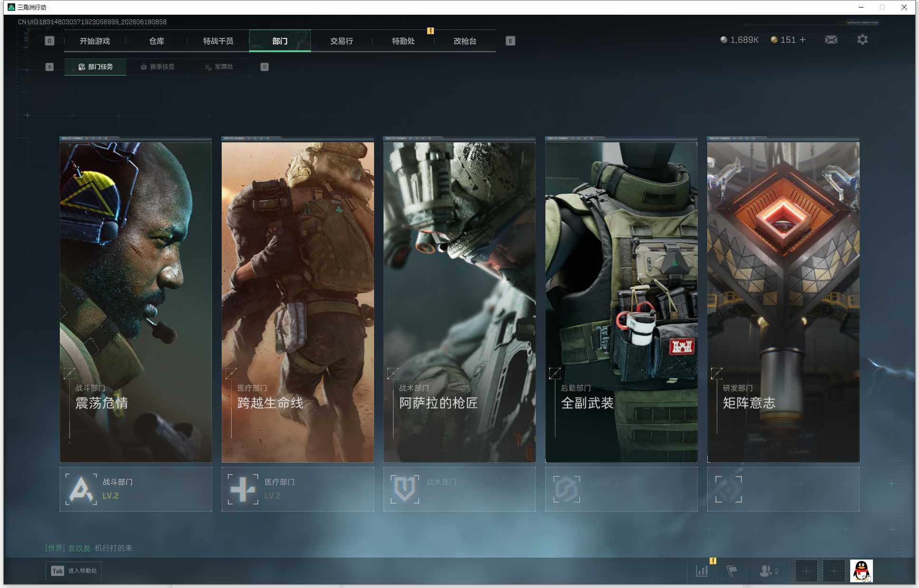Go to the 仓库 tab

coord(156,41)
